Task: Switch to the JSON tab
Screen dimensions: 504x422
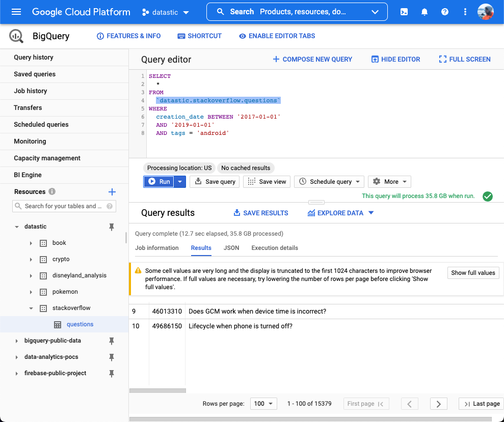Action: click(231, 248)
